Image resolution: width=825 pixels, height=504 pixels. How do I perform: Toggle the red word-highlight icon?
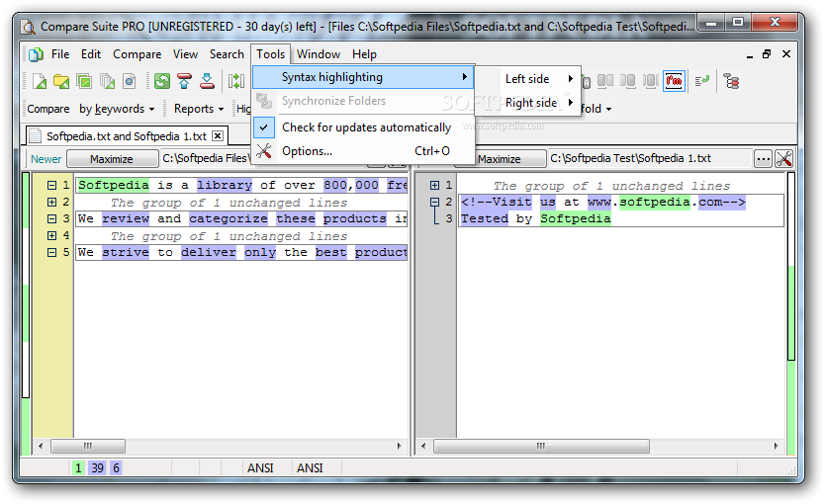coord(674,81)
